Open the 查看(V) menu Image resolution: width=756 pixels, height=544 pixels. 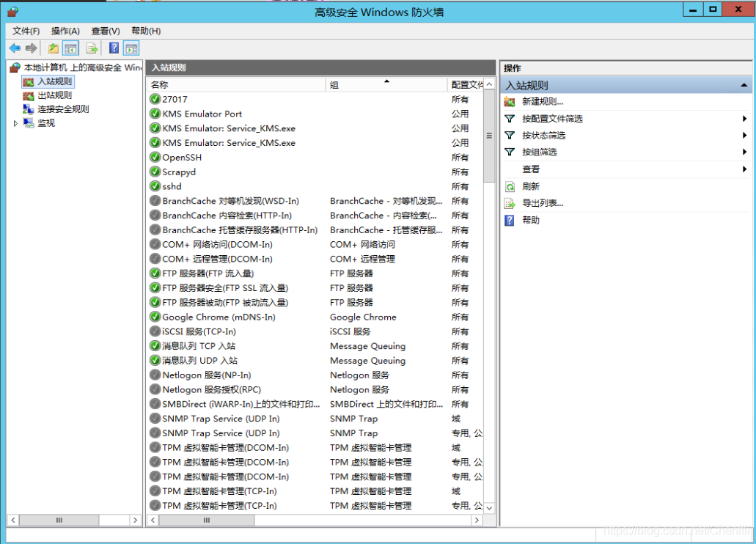coord(106,31)
